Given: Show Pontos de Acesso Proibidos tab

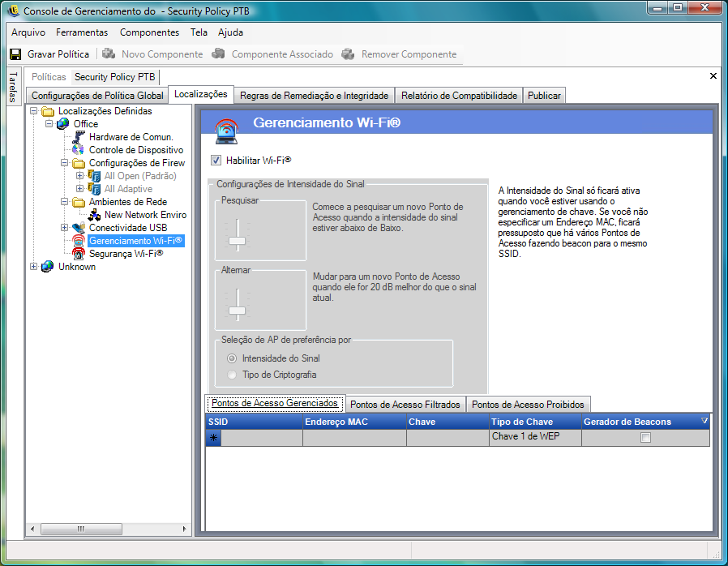Looking at the screenshot, I should pos(528,405).
